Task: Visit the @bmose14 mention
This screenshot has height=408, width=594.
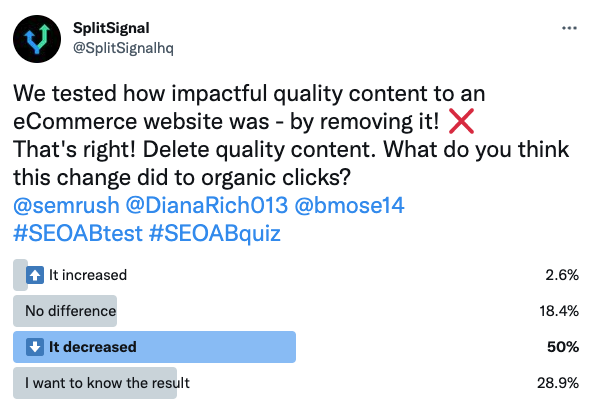Action: (x=349, y=206)
